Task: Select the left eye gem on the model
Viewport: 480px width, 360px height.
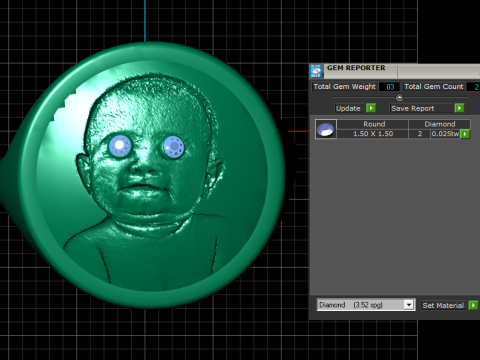Action: click(x=120, y=147)
